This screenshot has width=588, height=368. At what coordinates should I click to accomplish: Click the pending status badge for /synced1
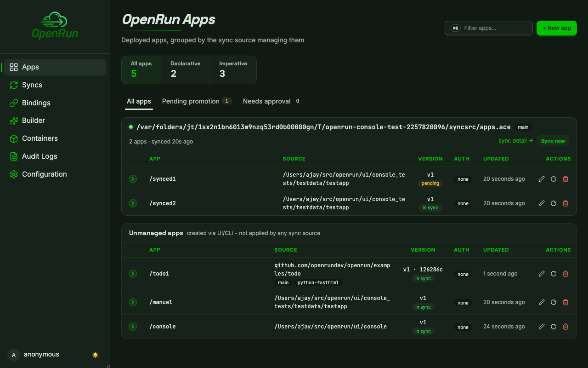pos(430,184)
